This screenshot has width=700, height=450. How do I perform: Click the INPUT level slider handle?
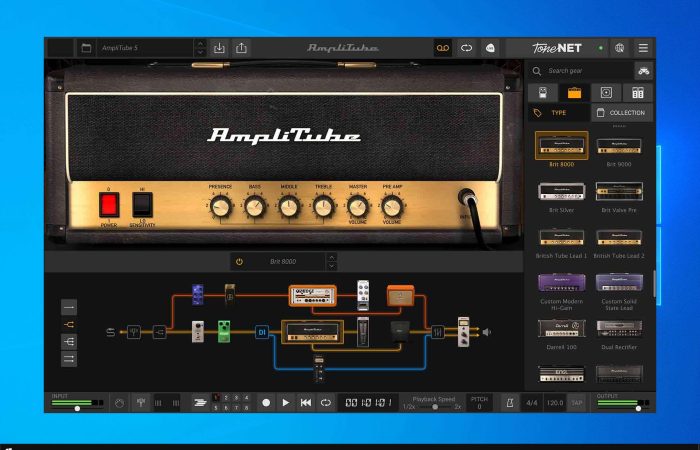77,408
